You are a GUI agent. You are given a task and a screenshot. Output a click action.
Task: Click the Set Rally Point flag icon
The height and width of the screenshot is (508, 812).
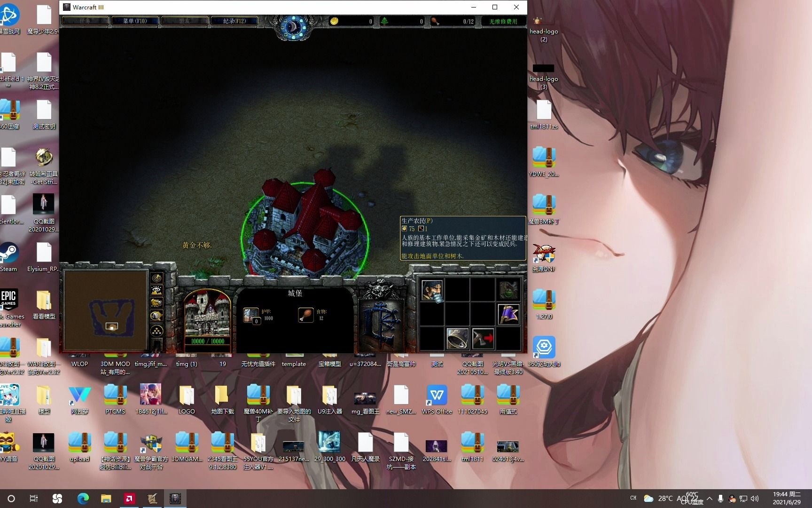[x=508, y=314]
